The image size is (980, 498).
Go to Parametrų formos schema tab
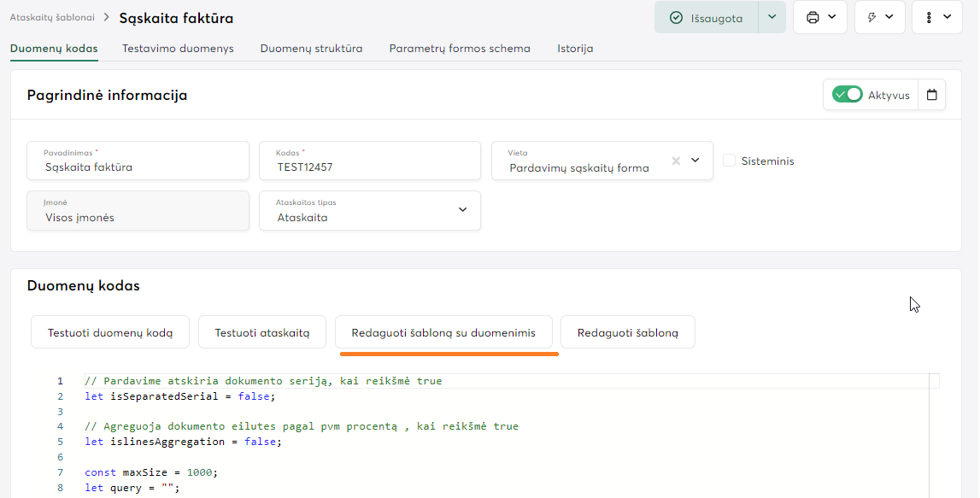(x=460, y=49)
